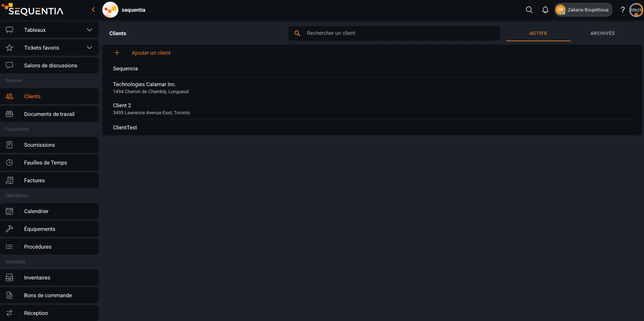Click the Tickets favoris star icon
Screen dimensions: 644x321
[x=9, y=48]
